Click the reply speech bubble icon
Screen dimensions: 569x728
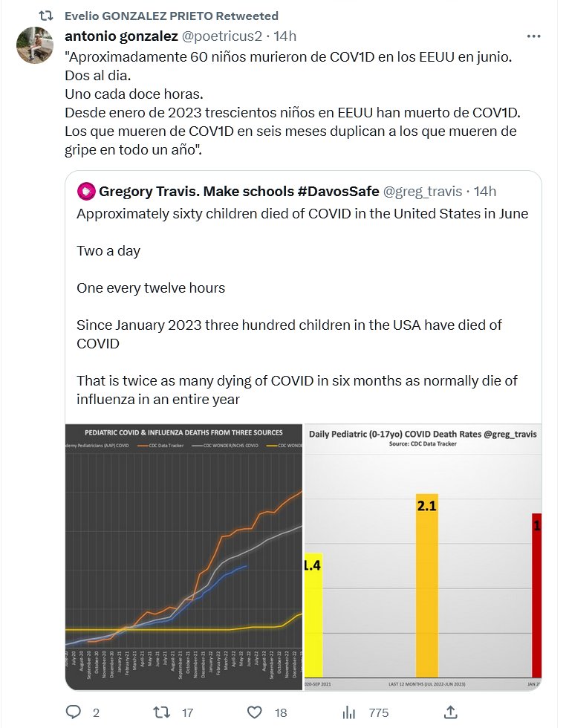[74, 712]
